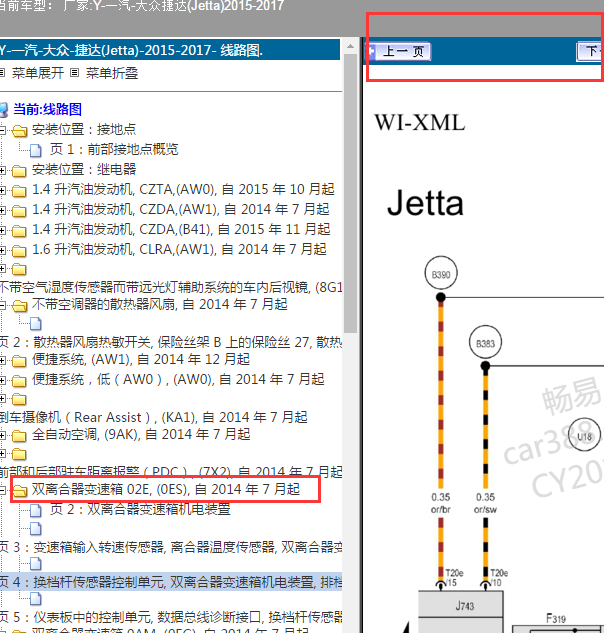Select 双离合器变速箱 02E, (0ES) folder
Viewport: 604px width, 633px height.
point(166,489)
